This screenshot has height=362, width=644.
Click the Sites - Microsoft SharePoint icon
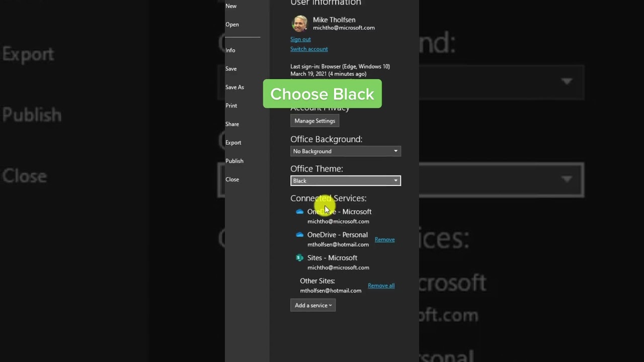click(299, 258)
